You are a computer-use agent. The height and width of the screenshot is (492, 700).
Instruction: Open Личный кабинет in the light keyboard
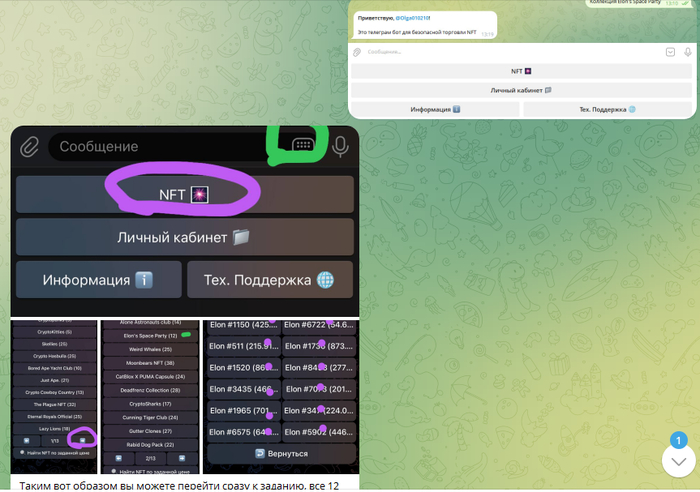point(521,90)
